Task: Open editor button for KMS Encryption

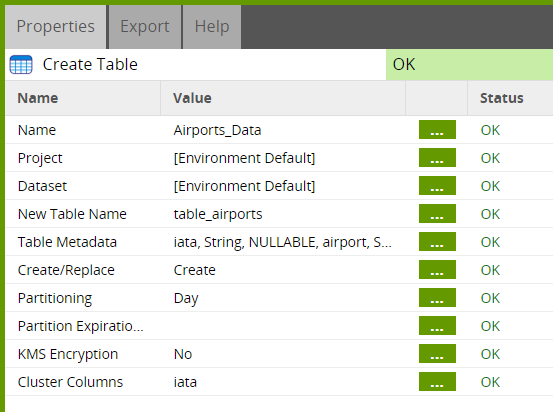Action: click(437, 353)
